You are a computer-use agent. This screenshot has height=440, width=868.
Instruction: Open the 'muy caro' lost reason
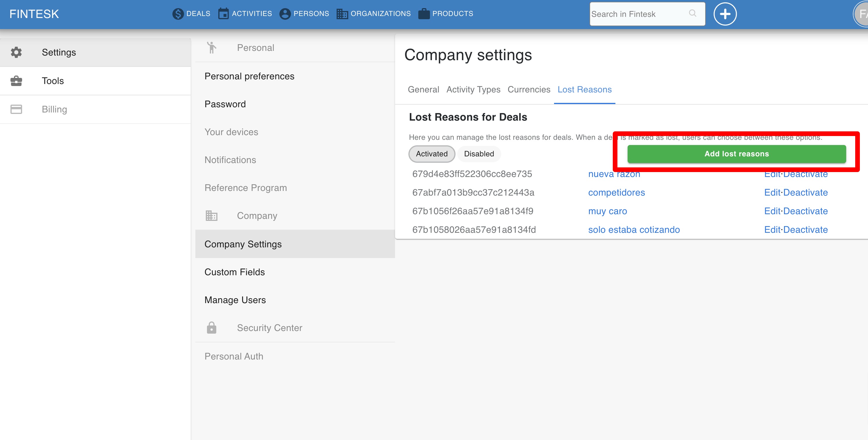tap(607, 211)
